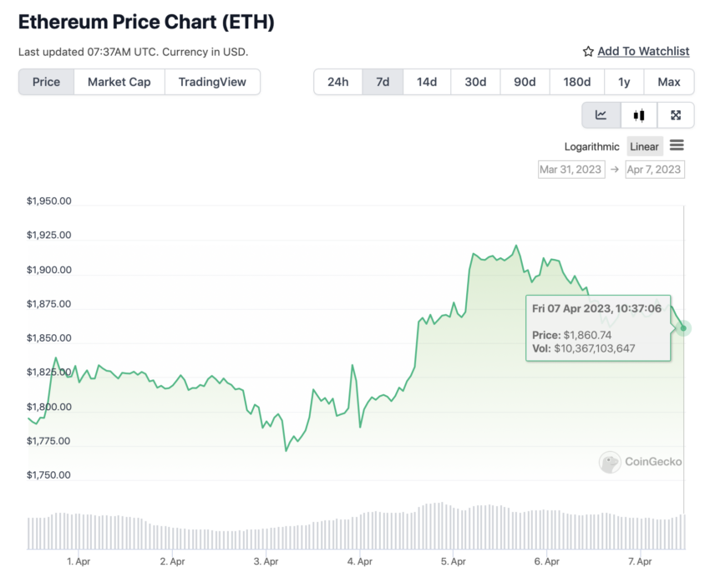Select the Max time range
The height and width of the screenshot is (588, 710).
669,82
